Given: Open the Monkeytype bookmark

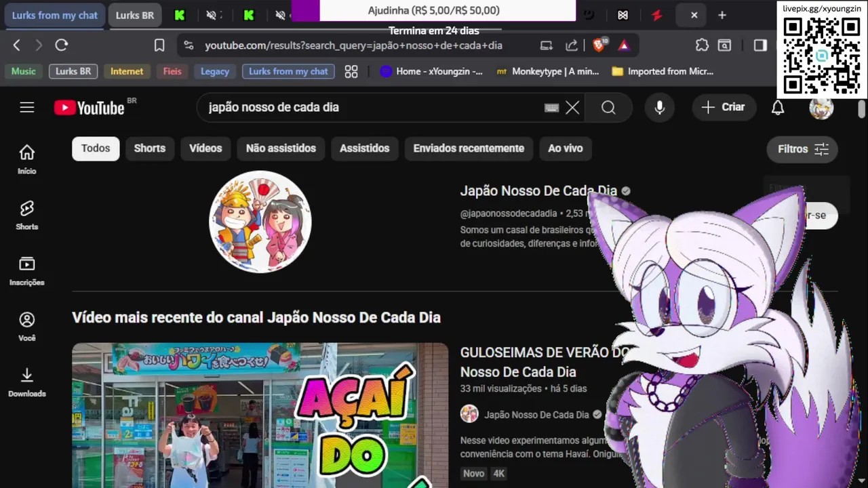Looking at the screenshot, I should coord(548,71).
